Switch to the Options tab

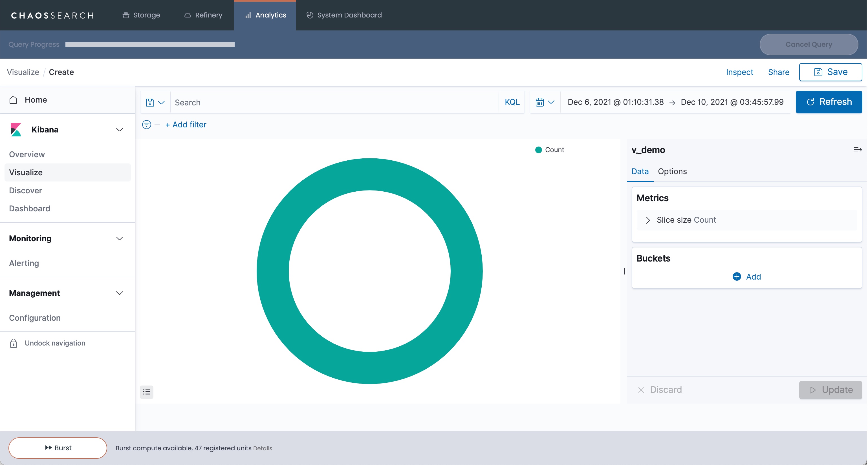pos(672,171)
